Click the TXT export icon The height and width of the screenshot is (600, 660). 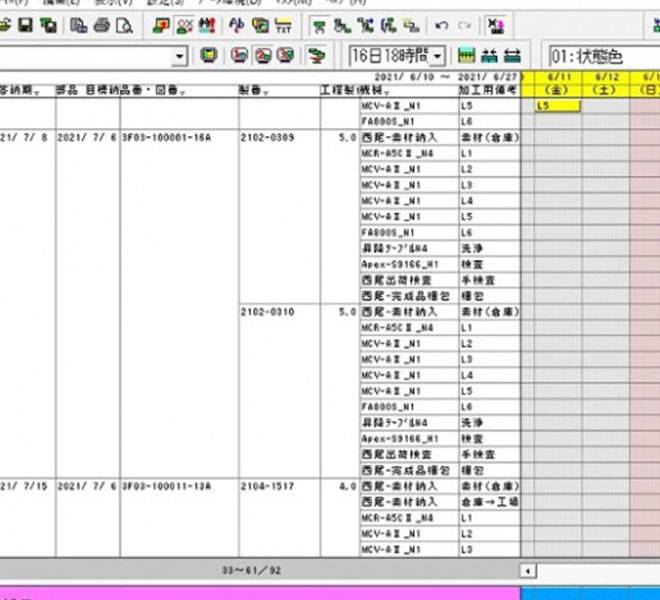284,23
